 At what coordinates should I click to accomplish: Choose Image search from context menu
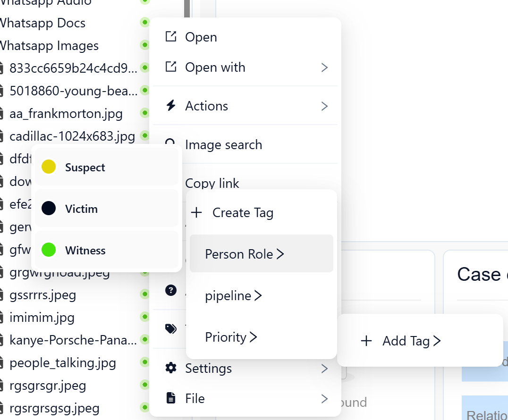pyautogui.click(x=223, y=145)
